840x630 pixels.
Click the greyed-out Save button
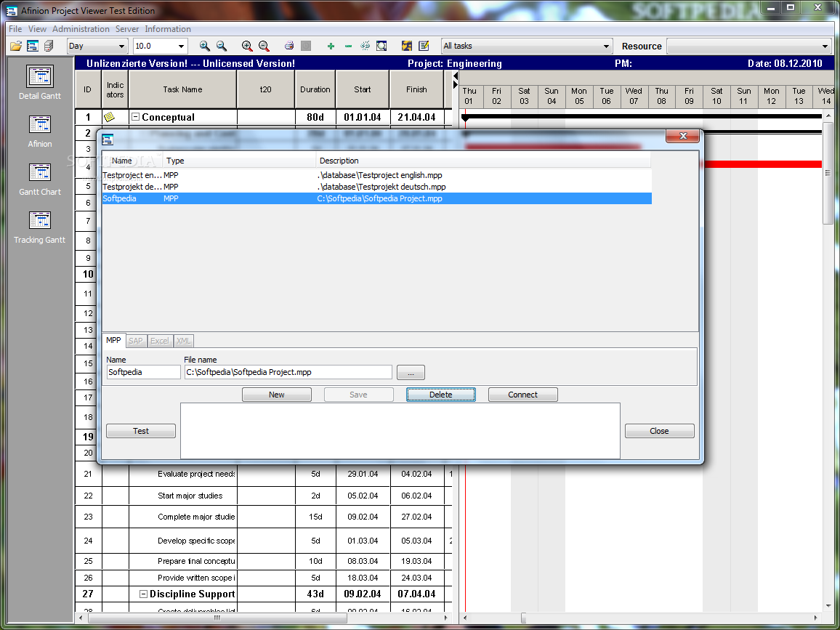358,395
